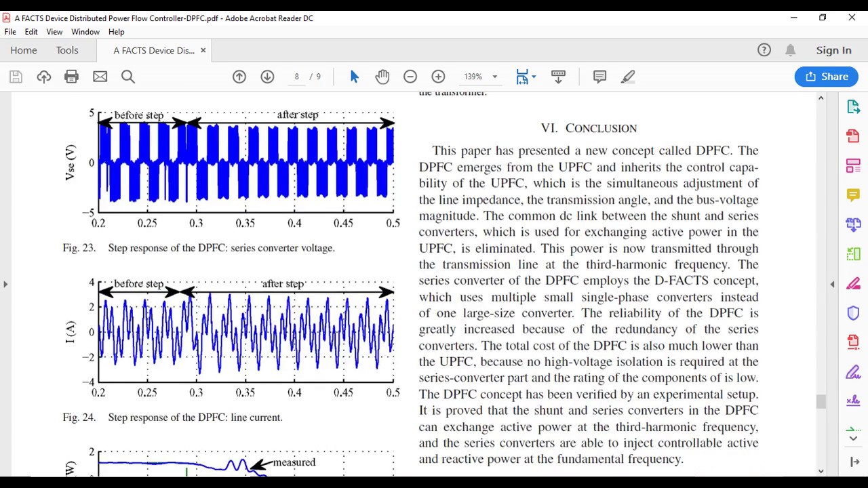Image resolution: width=868 pixels, height=488 pixels.
Task: Add a sticky note comment
Action: pos(599,77)
